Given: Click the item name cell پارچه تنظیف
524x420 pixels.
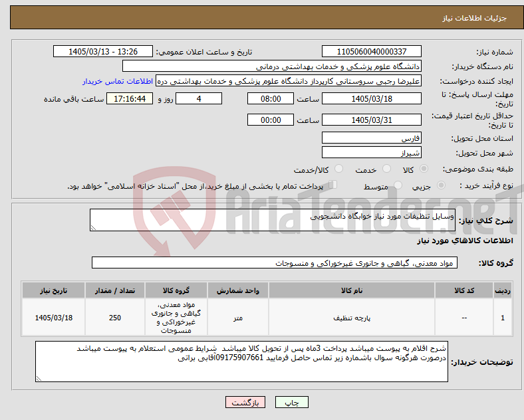Looking at the screenshot, I should click(352, 318).
